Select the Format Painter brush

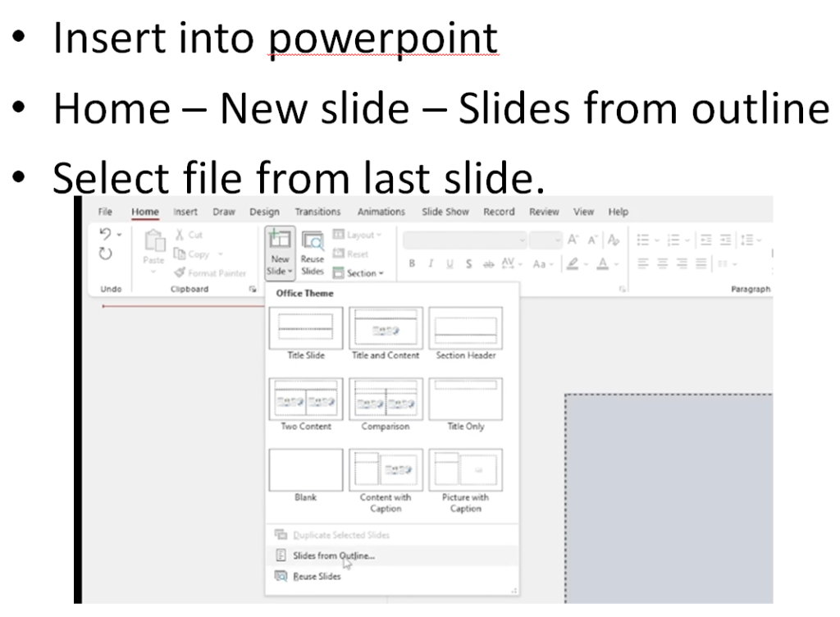(180, 272)
